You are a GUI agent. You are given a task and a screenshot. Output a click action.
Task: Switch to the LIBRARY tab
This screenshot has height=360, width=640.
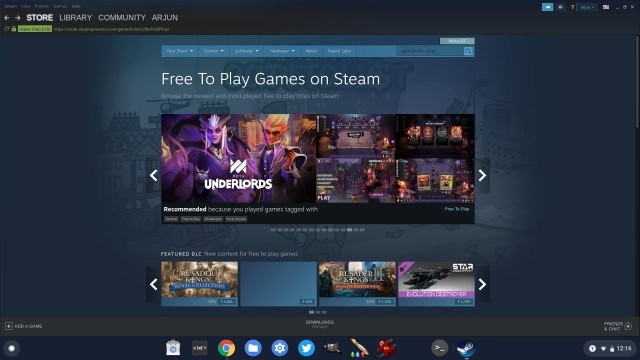[x=76, y=18]
